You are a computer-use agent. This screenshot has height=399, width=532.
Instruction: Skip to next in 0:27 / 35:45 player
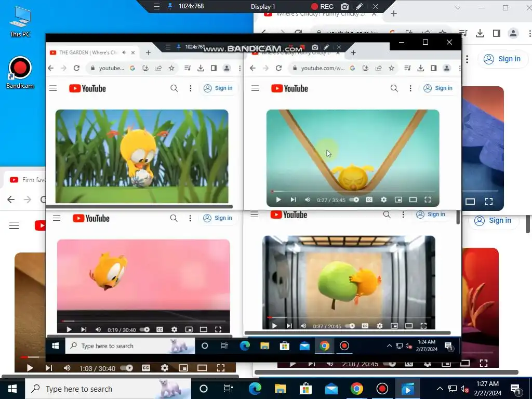(x=293, y=200)
